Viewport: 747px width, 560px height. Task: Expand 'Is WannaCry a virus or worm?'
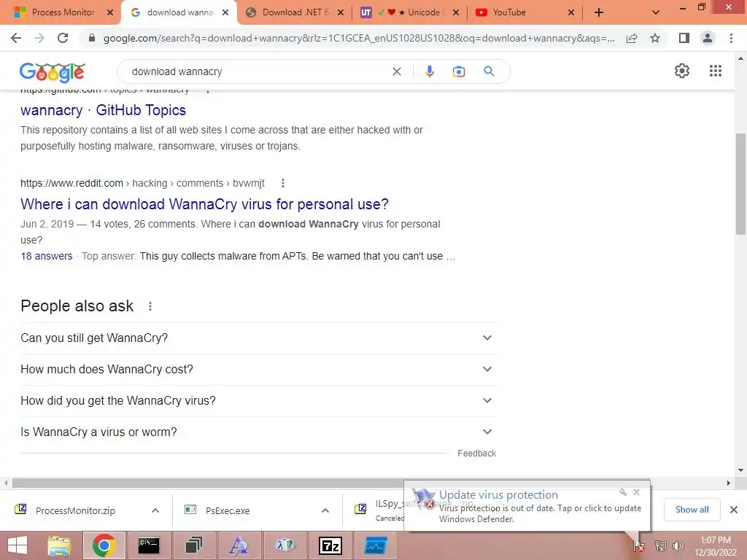click(x=258, y=432)
